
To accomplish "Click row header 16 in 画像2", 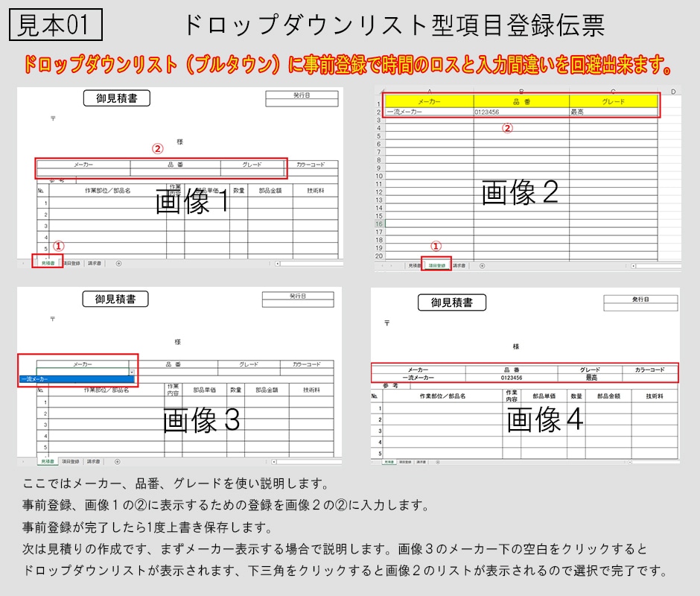I will (x=379, y=223).
